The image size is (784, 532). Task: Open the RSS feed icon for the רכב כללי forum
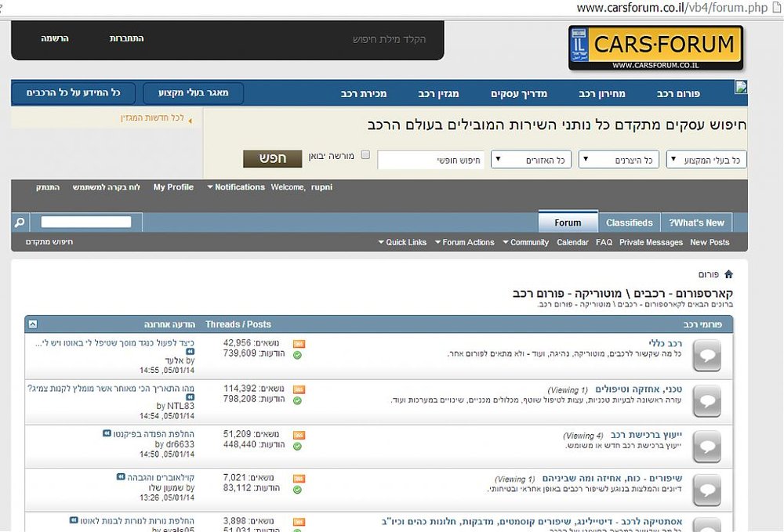click(x=299, y=344)
